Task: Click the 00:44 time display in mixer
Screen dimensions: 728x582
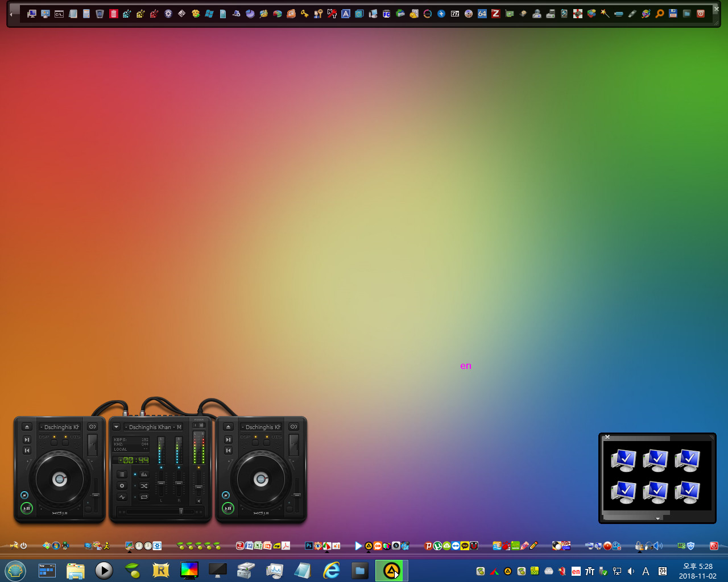Action: point(136,460)
